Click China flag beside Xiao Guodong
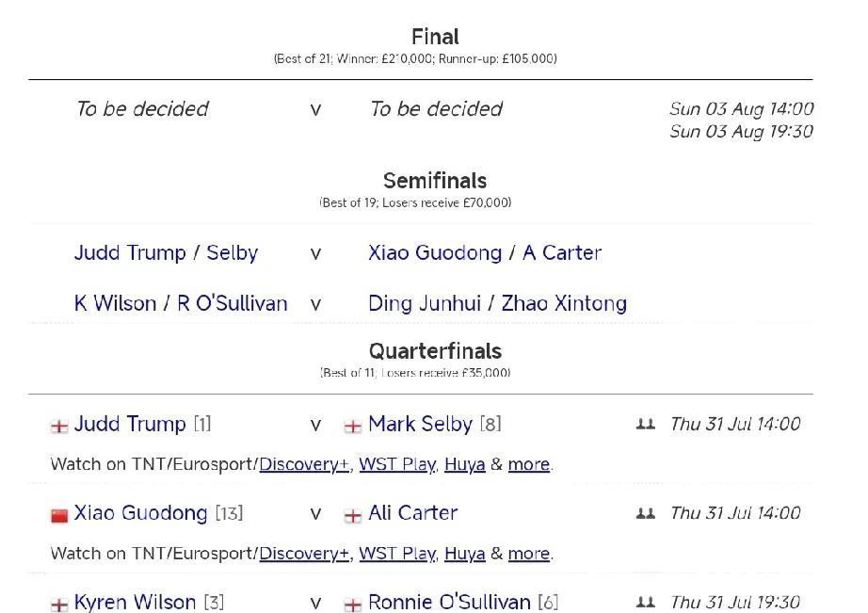Image resolution: width=868 pixels, height=613 pixels. [x=59, y=515]
